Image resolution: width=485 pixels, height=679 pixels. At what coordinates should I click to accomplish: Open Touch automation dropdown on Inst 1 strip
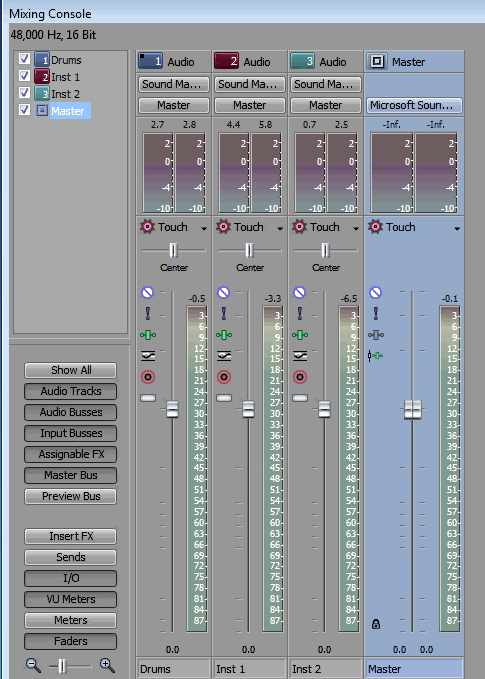[x=280, y=229]
